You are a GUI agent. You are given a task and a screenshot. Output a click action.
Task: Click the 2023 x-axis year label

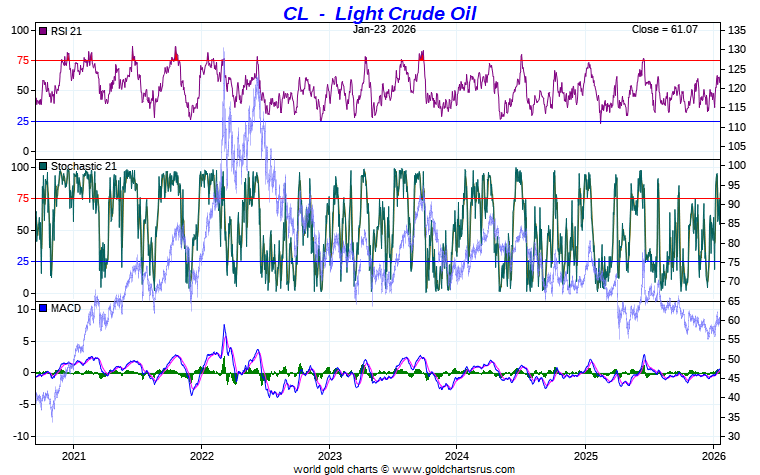(330, 456)
